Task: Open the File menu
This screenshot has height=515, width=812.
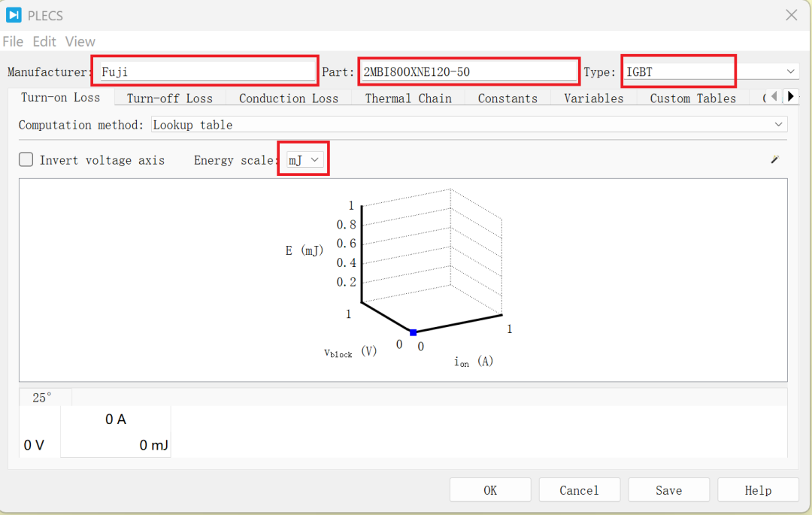Action: (13, 41)
